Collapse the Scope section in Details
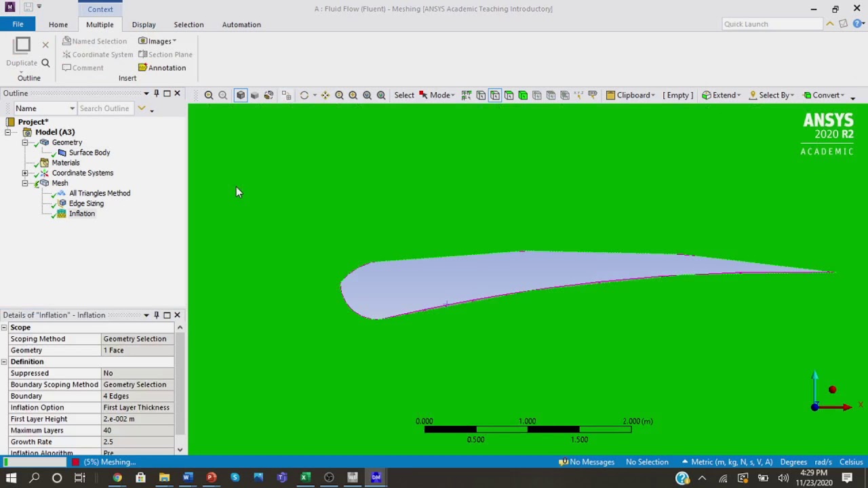Screen dimensions: 868x488 click(x=4, y=327)
